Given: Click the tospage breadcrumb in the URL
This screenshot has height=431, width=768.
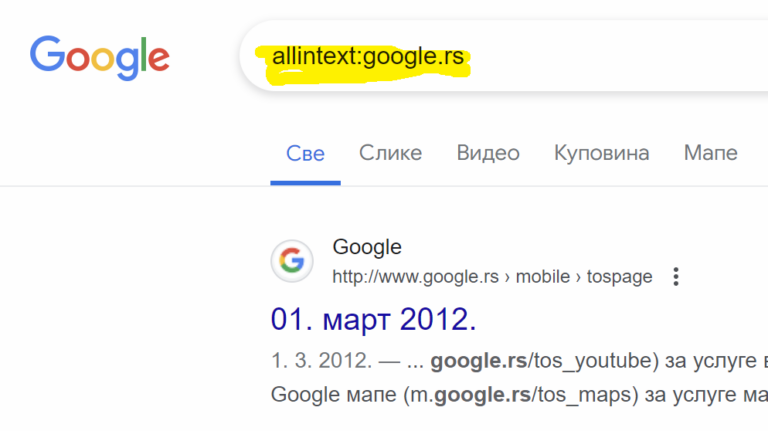Looking at the screenshot, I should pyautogui.click(x=620, y=277).
